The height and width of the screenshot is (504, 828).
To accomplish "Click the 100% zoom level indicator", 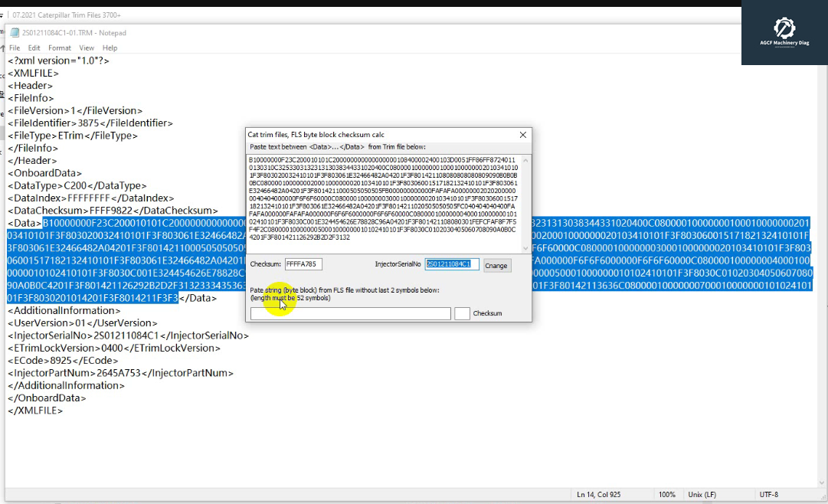I will [x=667, y=494].
